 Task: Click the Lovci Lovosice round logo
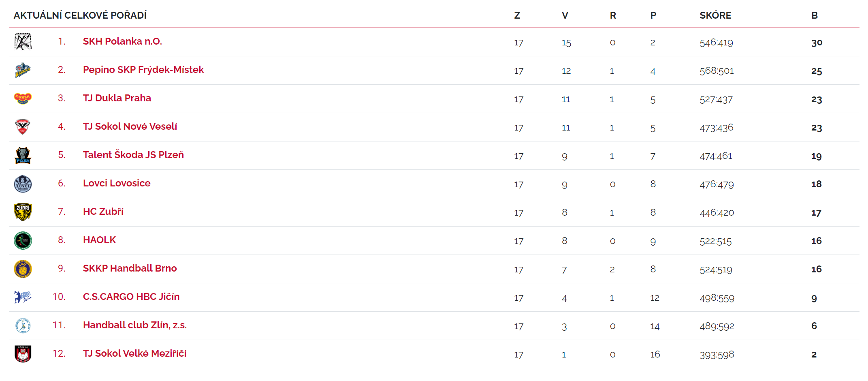tap(23, 184)
